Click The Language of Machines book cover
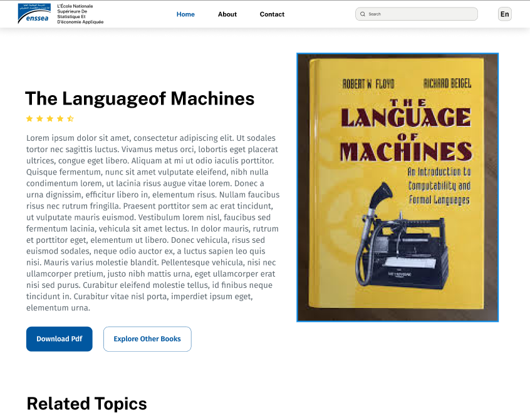 click(397, 187)
